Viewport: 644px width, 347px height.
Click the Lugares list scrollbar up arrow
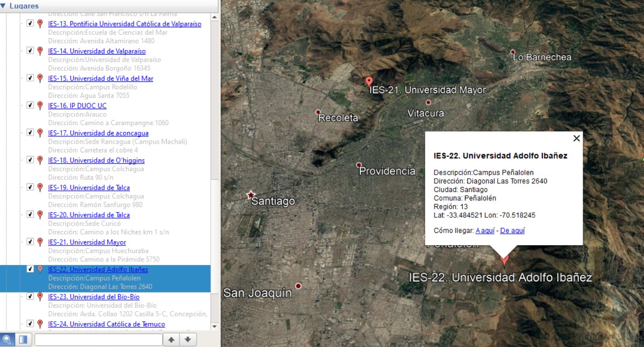click(214, 17)
